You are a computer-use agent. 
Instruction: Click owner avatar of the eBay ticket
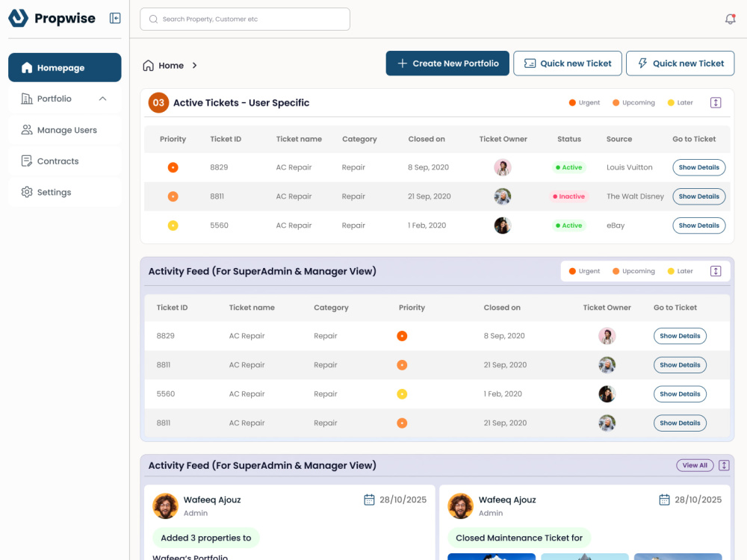[503, 225]
